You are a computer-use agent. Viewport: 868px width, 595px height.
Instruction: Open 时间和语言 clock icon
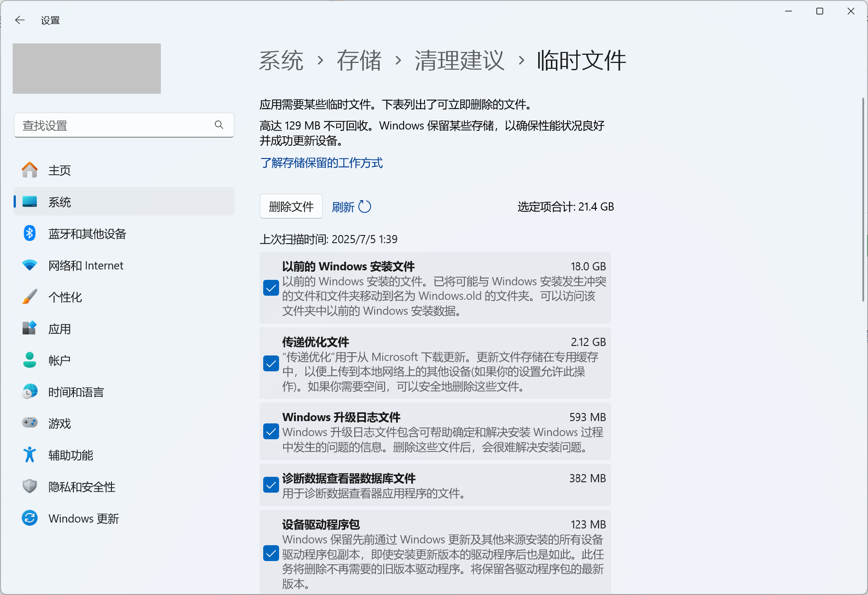click(29, 391)
